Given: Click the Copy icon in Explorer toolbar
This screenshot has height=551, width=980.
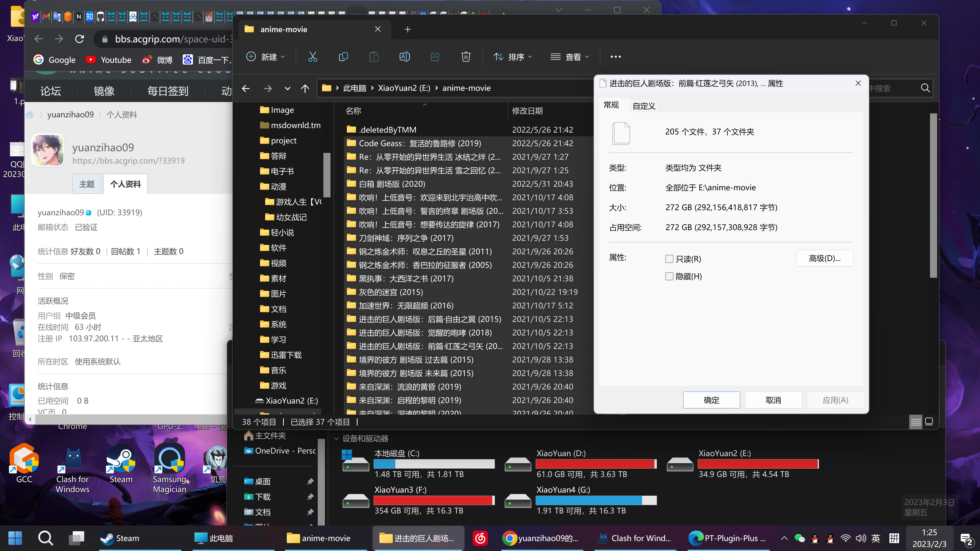Looking at the screenshot, I should pyautogui.click(x=343, y=57).
